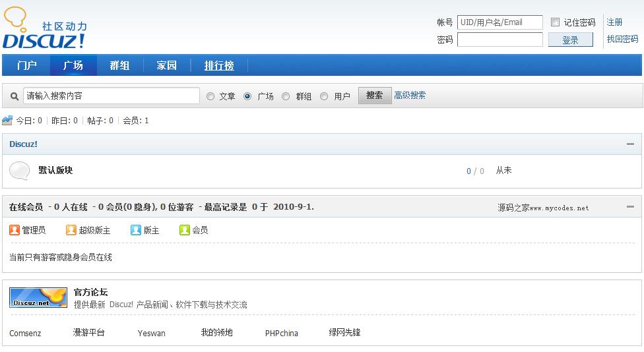This screenshot has width=644, height=352.
Task: Open the 高级搜索 advanced search link
Action: click(410, 95)
